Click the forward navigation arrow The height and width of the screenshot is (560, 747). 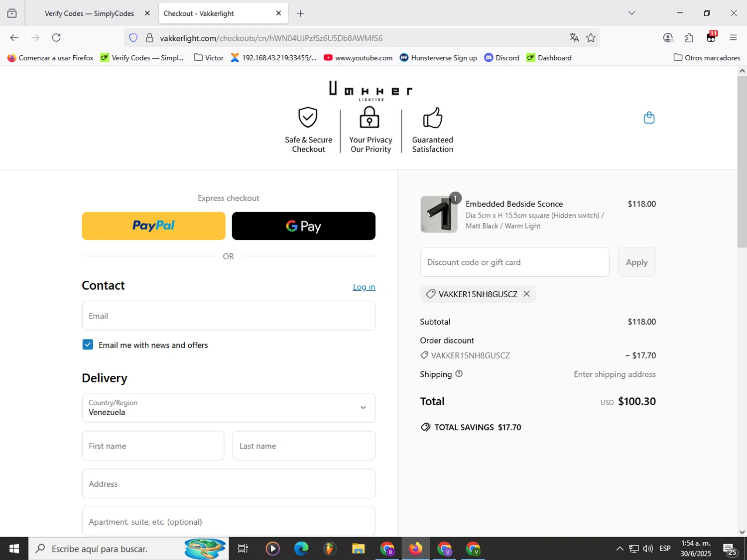35,38
